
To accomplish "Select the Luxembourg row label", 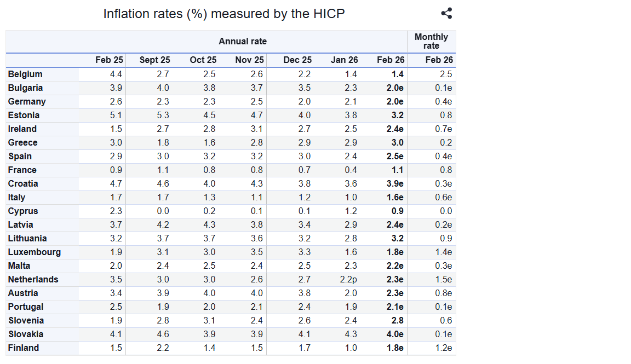I will pyautogui.click(x=35, y=252).
